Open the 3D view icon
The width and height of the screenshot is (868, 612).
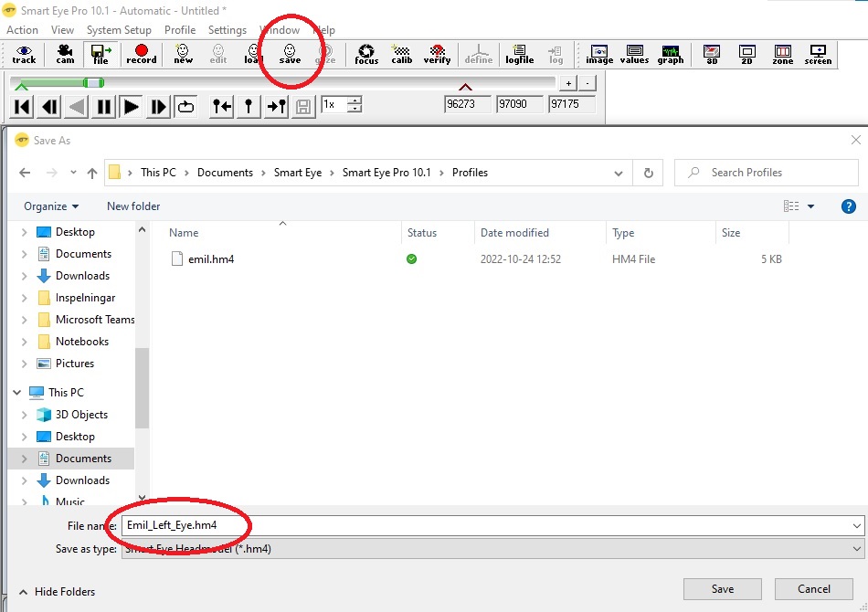point(712,54)
